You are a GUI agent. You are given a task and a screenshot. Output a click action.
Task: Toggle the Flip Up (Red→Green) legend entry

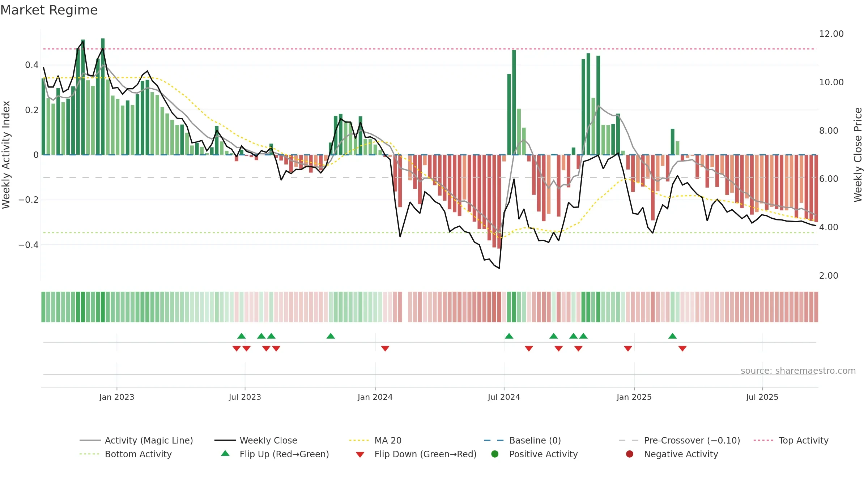pyautogui.click(x=275, y=454)
